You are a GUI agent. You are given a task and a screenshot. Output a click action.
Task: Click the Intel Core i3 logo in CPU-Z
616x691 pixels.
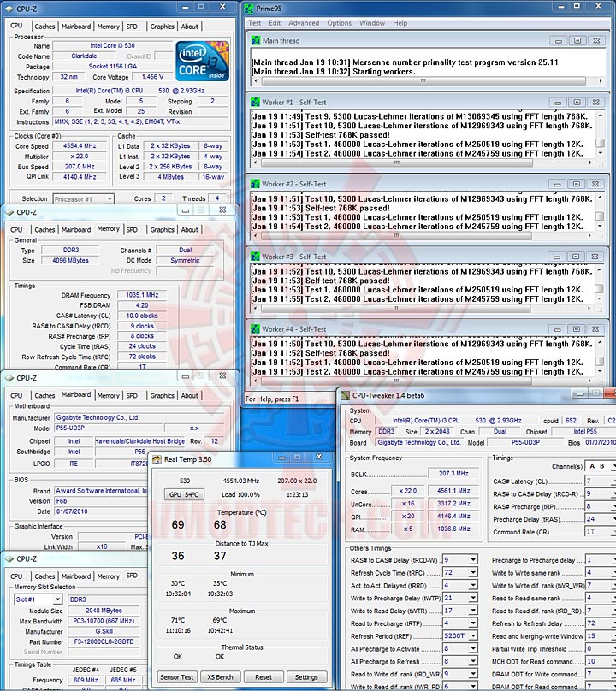[x=203, y=61]
